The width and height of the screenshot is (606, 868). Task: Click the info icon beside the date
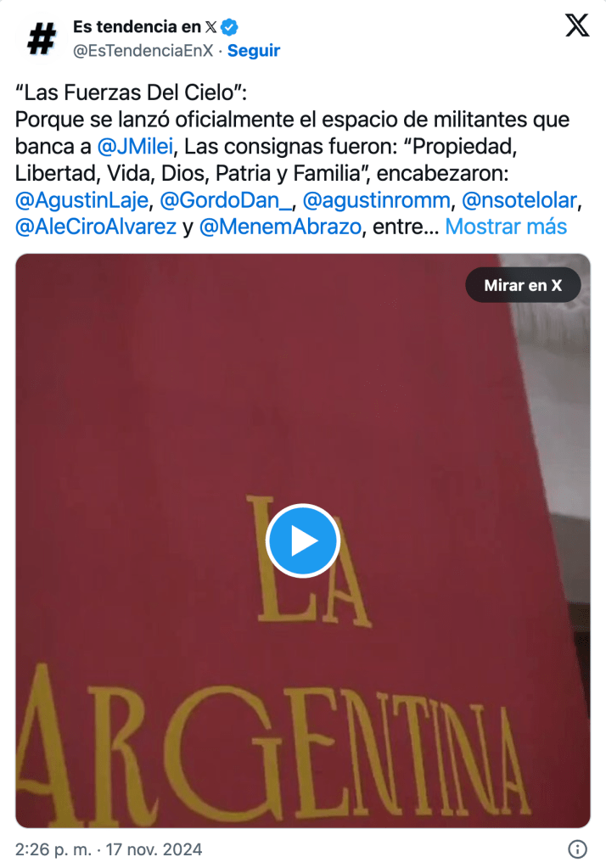(x=578, y=848)
